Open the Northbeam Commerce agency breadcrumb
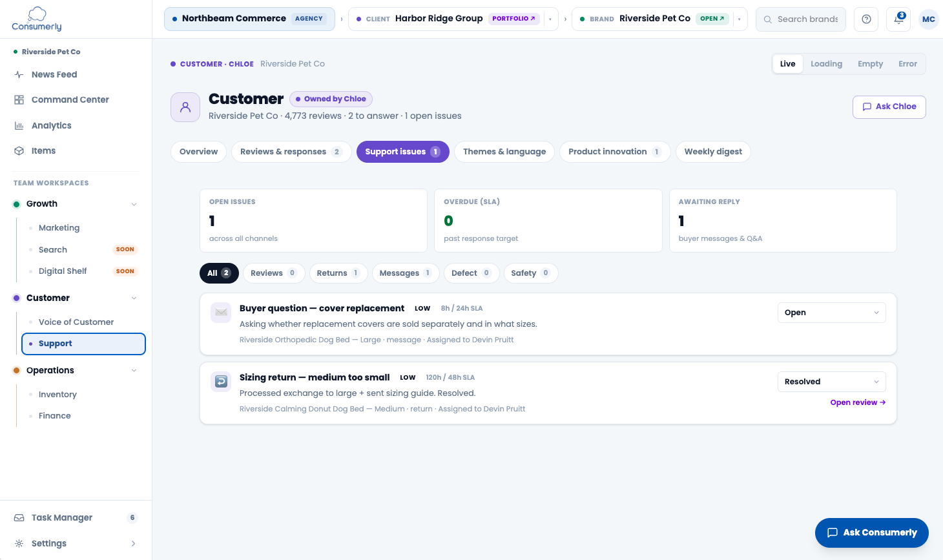Screen dimensions: 943x560 click(249, 19)
